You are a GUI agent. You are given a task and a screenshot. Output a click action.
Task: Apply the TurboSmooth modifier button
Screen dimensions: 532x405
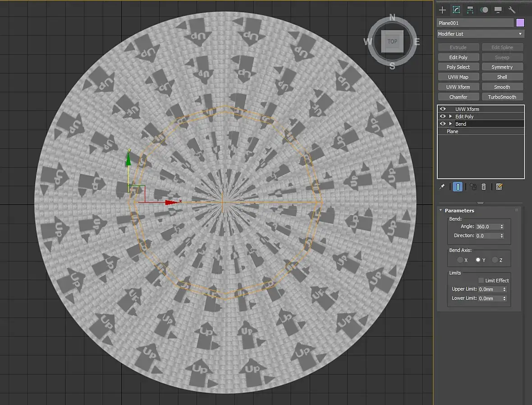click(x=502, y=97)
